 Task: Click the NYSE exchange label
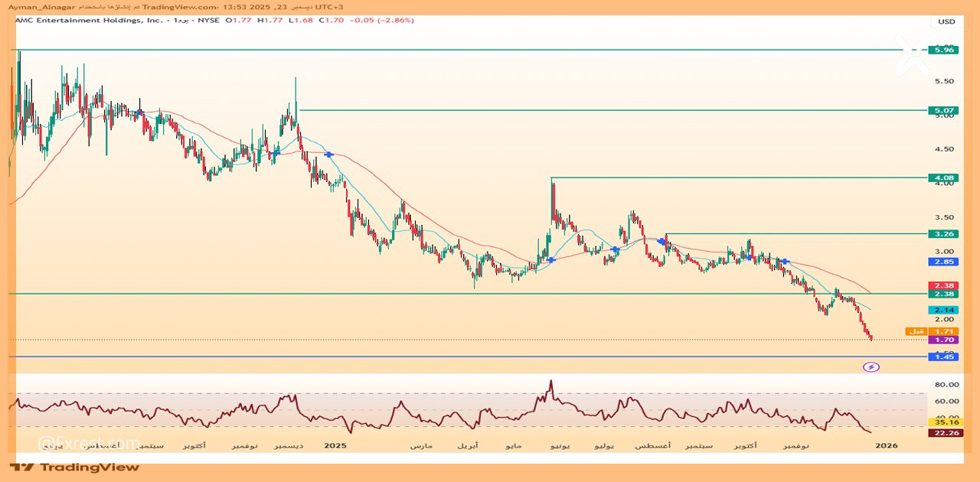pyautogui.click(x=208, y=21)
